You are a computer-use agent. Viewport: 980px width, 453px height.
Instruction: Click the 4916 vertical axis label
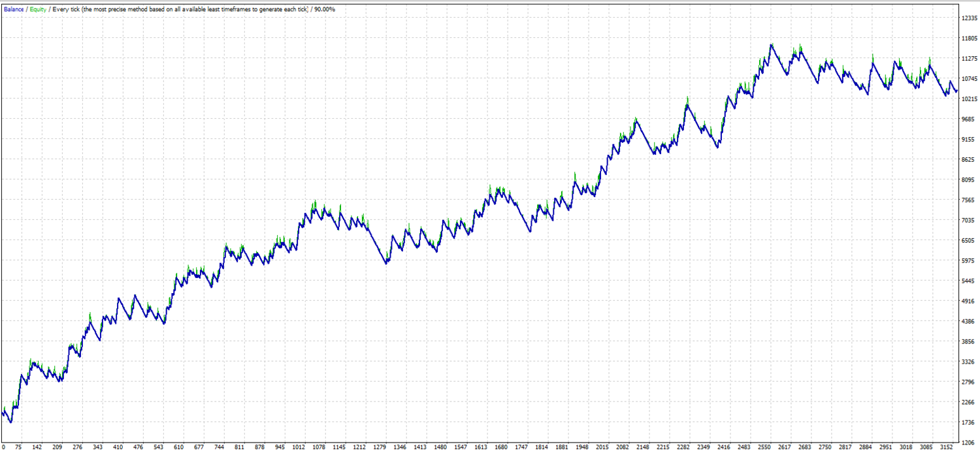970,301
